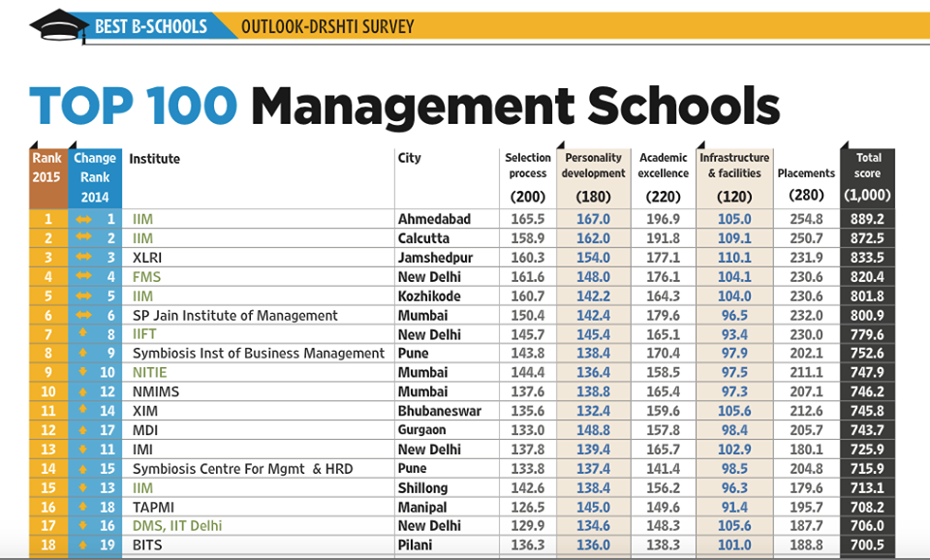The height and width of the screenshot is (560, 930).
Task: Click the Personality development (180) header
Action: pos(593,176)
